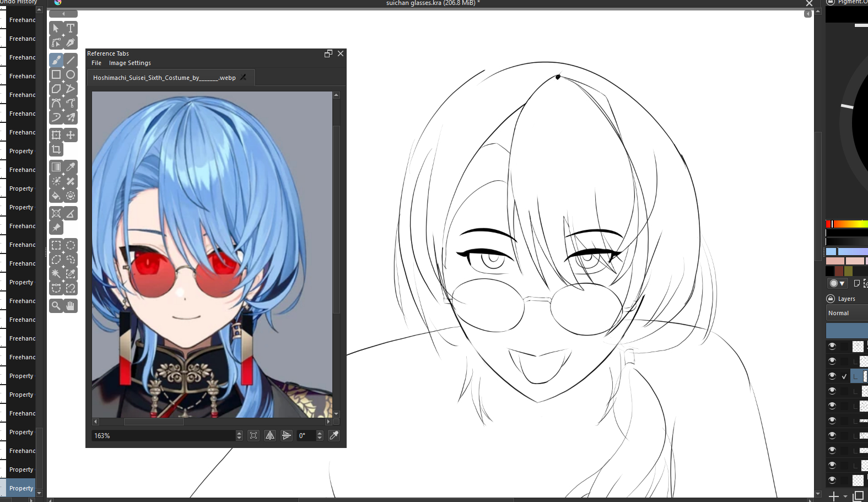This screenshot has width=868, height=502.
Task: Pick the Fill bucket tool
Action: (56, 196)
